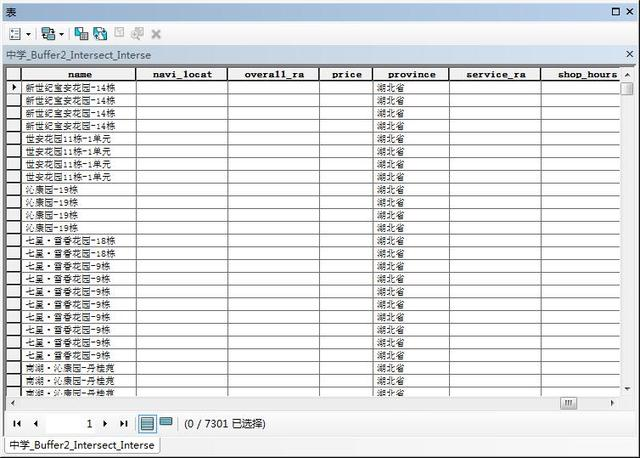
Task: Toggle Show selected records view
Action: pos(166,422)
